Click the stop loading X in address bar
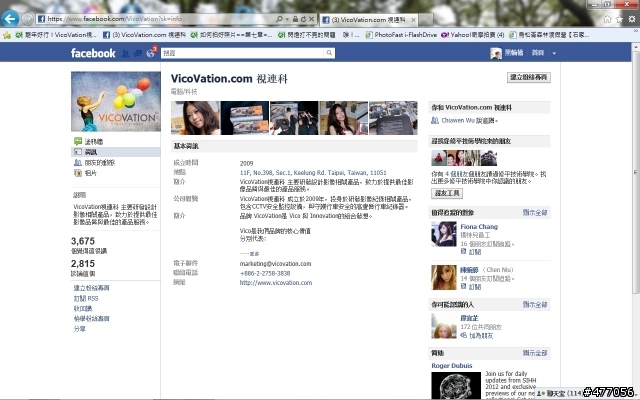Image resolution: width=640 pixels, height=400 pixels. [x=311, y=19]
